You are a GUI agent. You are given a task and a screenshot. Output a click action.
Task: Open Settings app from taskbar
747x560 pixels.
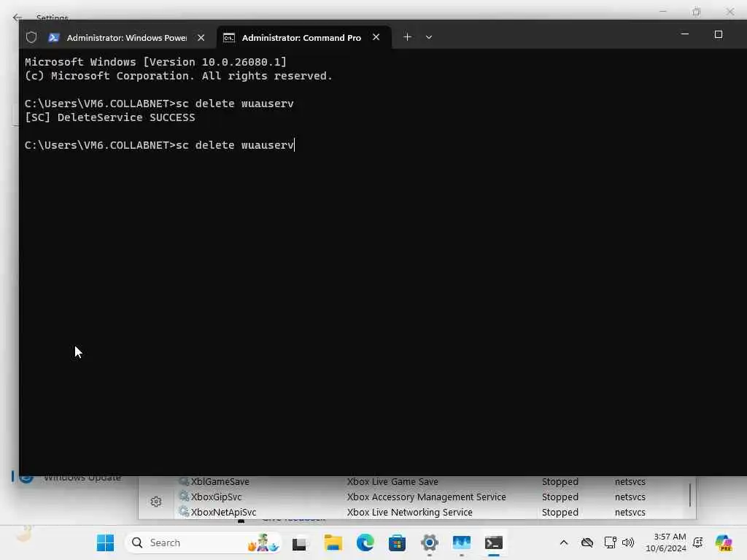pyautogui.click(x=429, y=542)
